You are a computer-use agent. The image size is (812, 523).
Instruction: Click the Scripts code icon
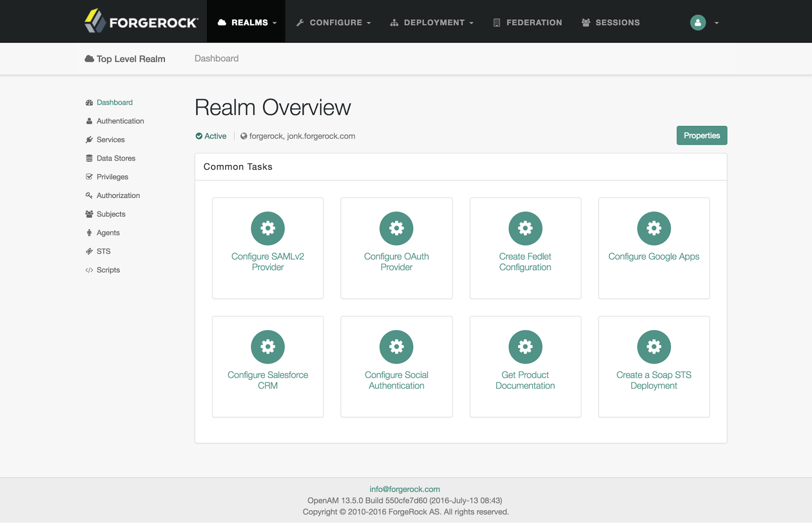tap(89, 270)
